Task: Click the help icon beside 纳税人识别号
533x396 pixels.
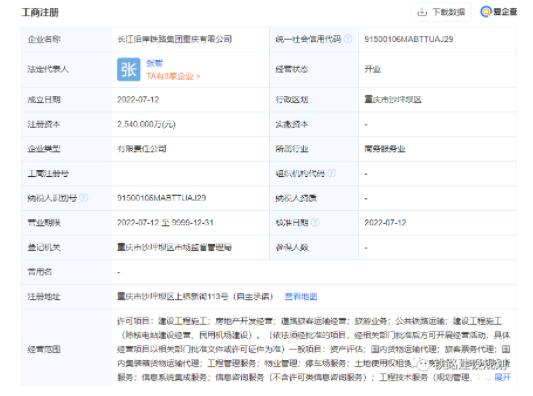Action: coord(84,198)
